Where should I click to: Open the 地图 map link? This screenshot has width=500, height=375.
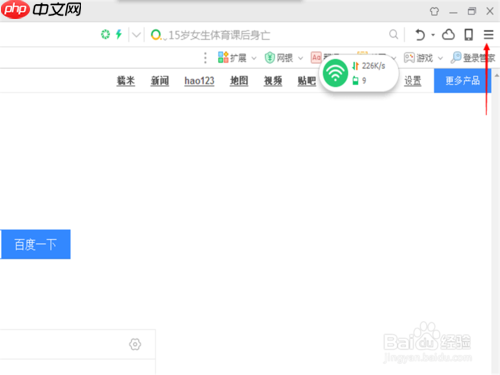point(239,81)
